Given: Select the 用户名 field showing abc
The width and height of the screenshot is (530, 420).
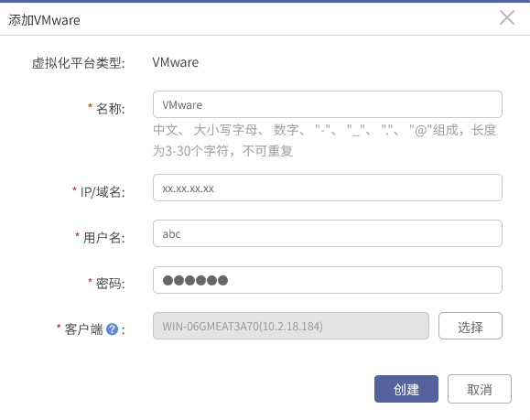Looking at the screenshot, I should point(327,233).
